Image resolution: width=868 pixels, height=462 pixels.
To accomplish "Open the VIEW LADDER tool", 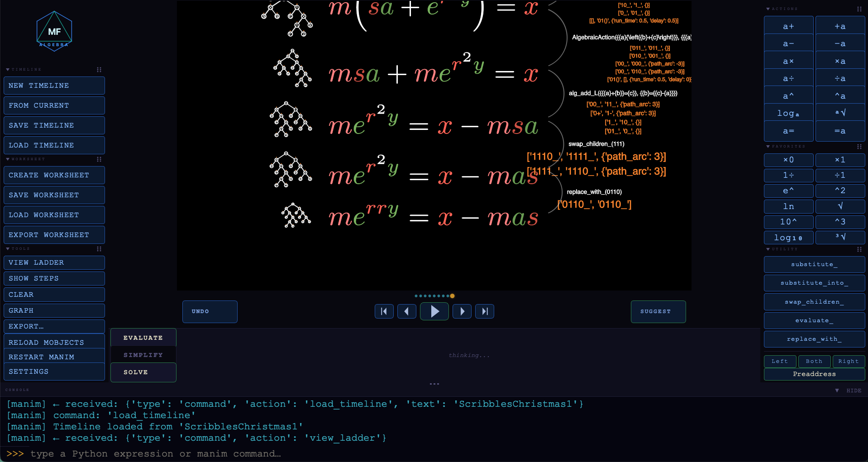I will pyautogui.click(x=54, y=262).
